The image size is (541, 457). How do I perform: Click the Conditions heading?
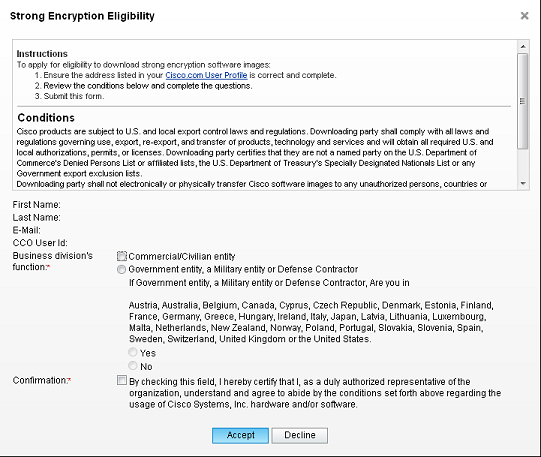[x=46, y=118]
